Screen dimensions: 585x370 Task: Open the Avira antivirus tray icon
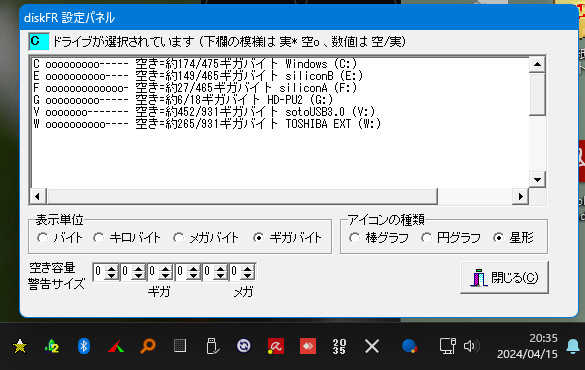tap(276, 346)
